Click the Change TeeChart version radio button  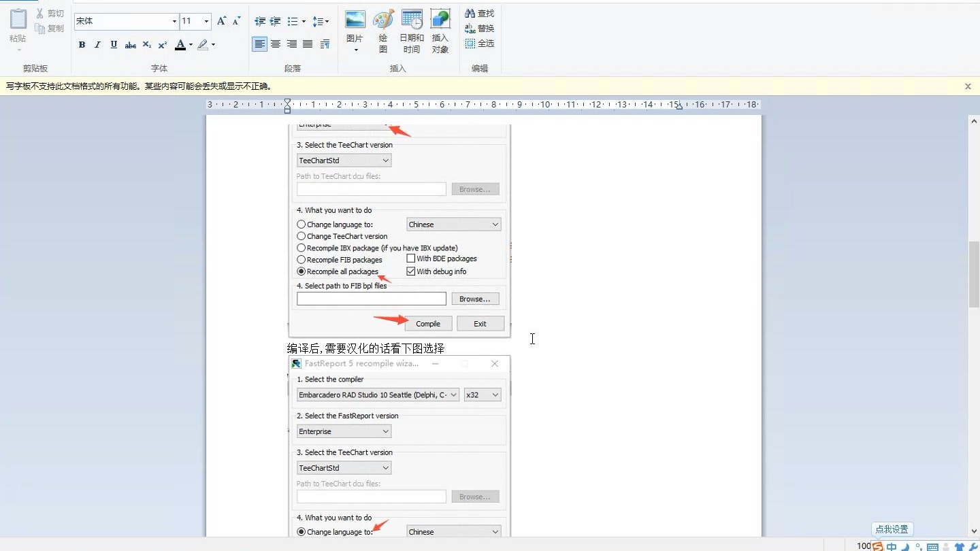point(301,237)
